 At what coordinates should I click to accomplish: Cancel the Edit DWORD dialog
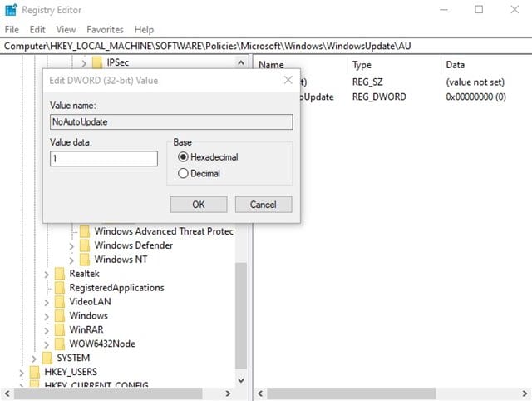[263, 204]
